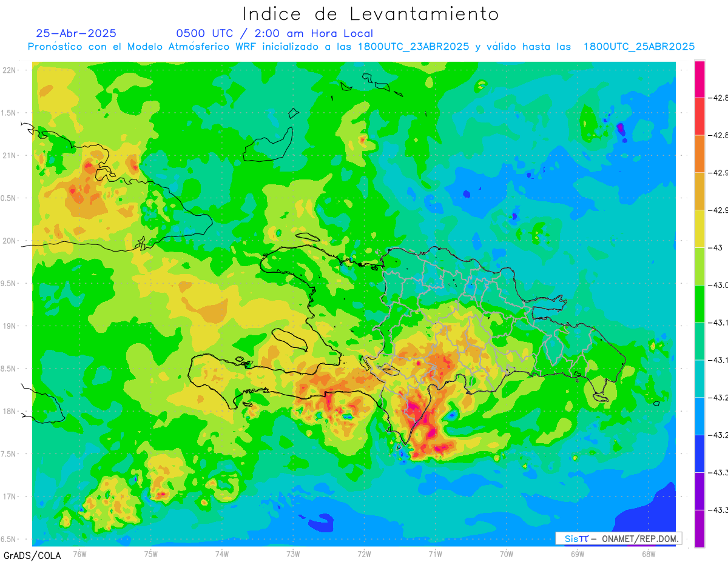Select the '21N' latitude label

click(10, 155)
